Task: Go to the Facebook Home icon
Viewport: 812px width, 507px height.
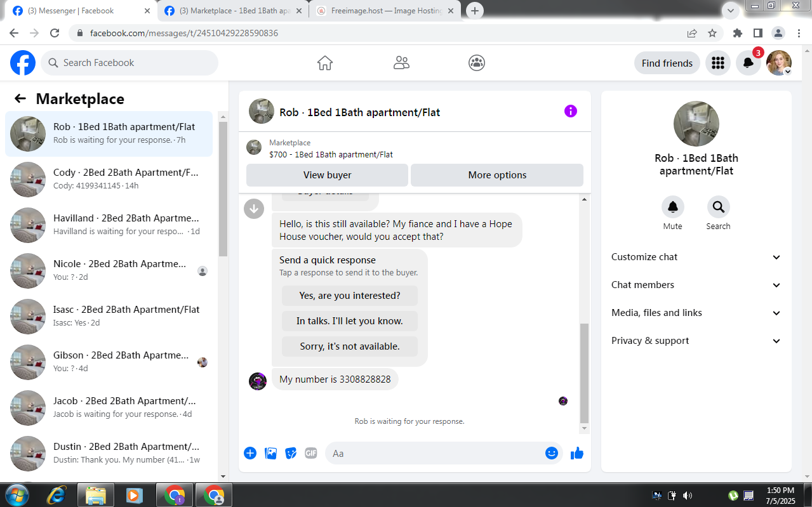Action: click(325, 63)
